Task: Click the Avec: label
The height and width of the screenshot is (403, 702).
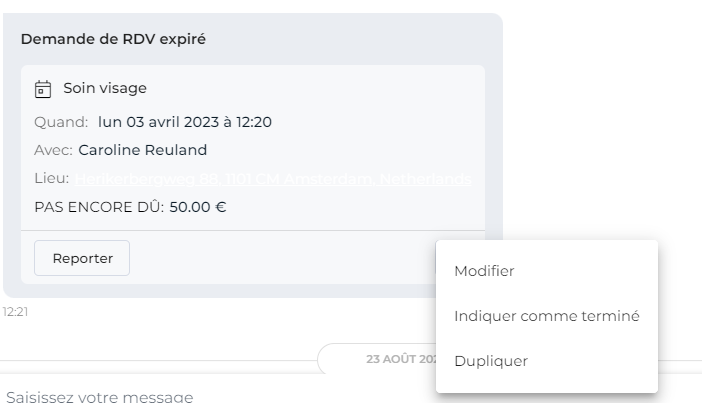Action: tap(53, 150)
